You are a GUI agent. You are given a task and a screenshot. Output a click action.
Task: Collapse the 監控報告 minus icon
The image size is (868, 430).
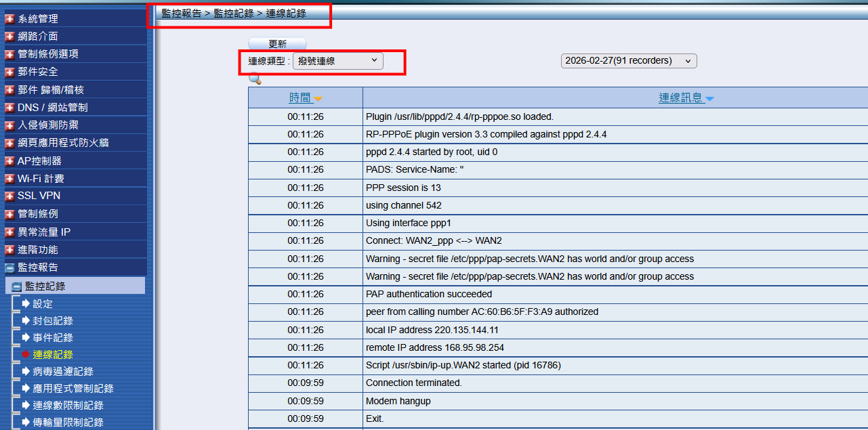[9, 267]
